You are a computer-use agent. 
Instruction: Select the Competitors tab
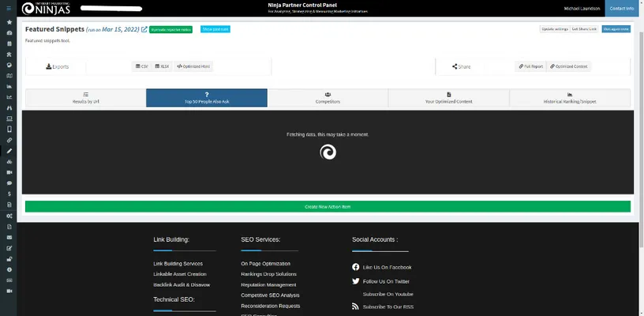pyautogui.click(x=328, y=98)
